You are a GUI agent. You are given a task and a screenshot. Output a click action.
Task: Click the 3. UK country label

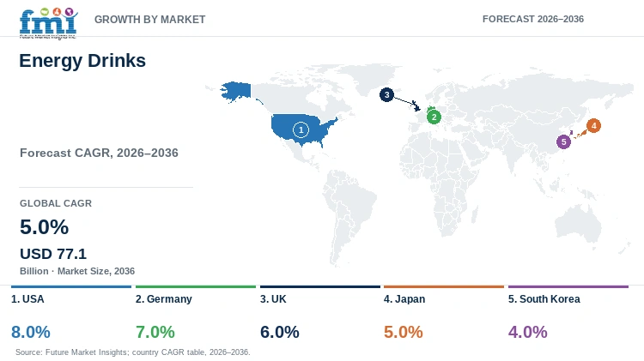point(273,299)
